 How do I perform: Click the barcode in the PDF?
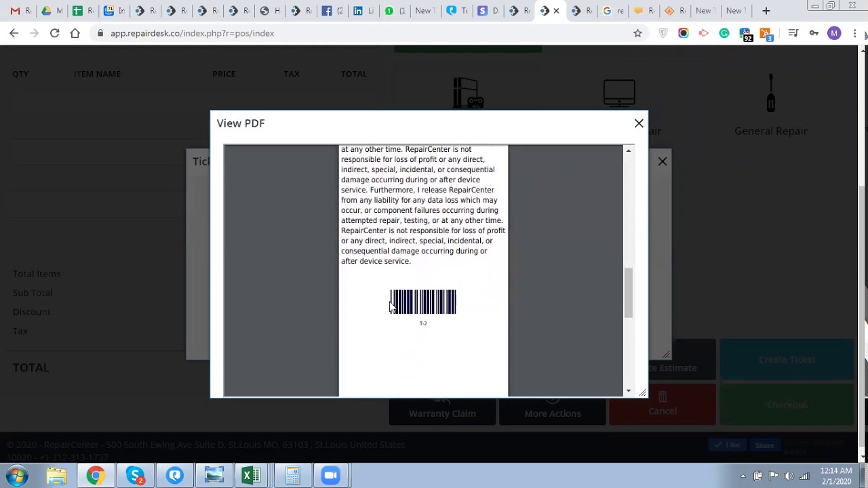pyautogui.click(x=423, y=302)
